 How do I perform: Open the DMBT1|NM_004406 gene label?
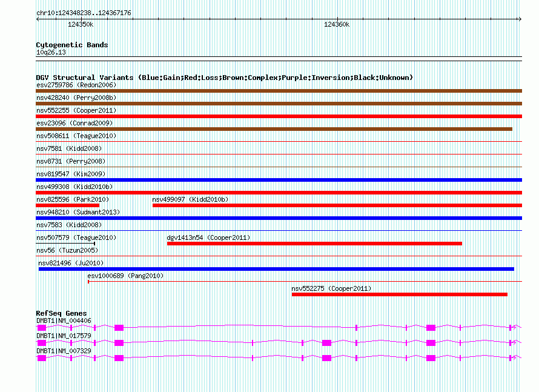pos(64,321)
